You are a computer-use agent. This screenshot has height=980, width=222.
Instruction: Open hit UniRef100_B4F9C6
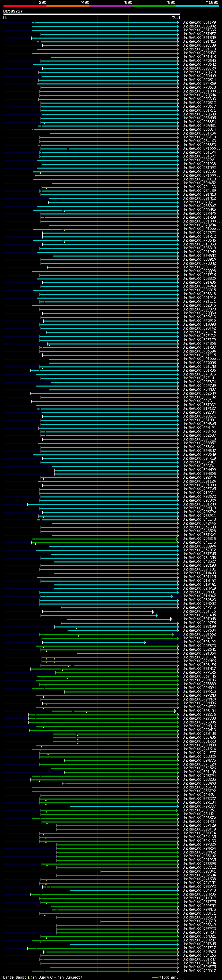tap(199, 374)
